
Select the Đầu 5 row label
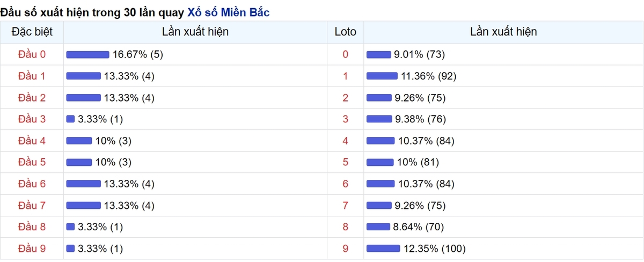[32, 162]
